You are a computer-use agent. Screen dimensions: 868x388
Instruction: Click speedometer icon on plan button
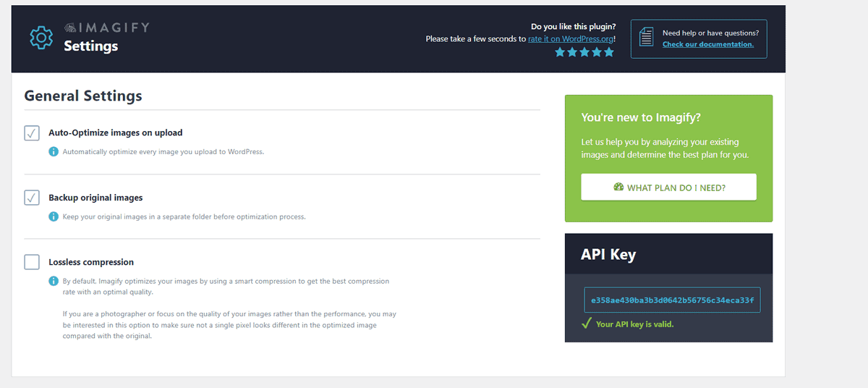pos(618,187)
